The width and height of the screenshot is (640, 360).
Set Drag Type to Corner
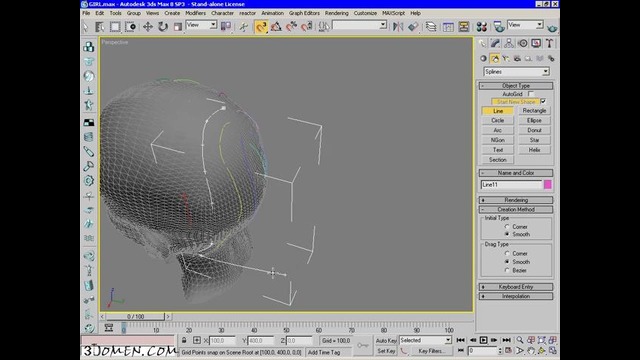coord(507,253)
